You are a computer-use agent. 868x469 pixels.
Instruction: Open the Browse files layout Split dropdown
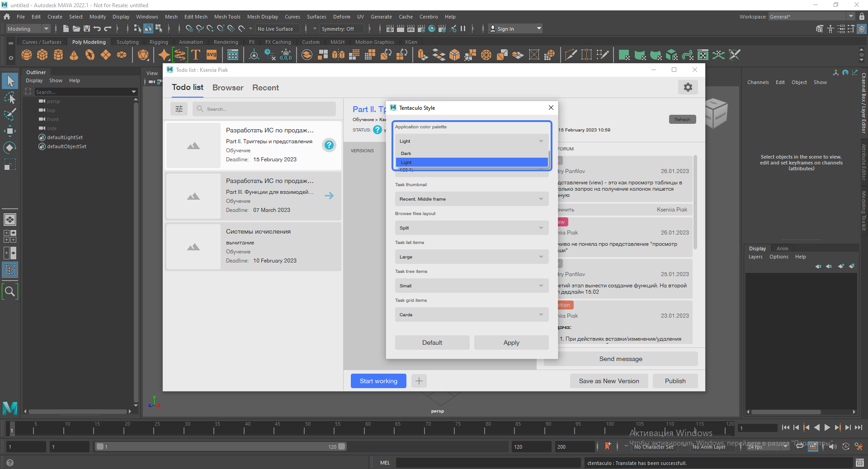tap(472, 228)
